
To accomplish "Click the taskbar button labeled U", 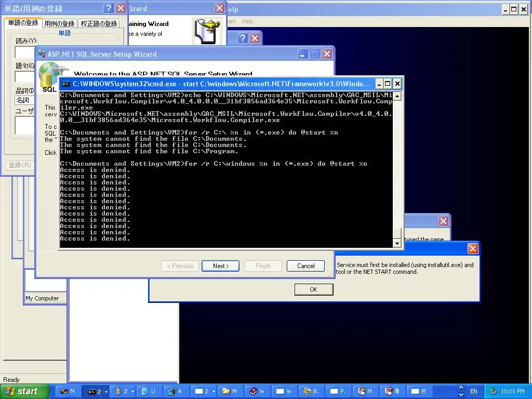I will [x=148, y=392].
